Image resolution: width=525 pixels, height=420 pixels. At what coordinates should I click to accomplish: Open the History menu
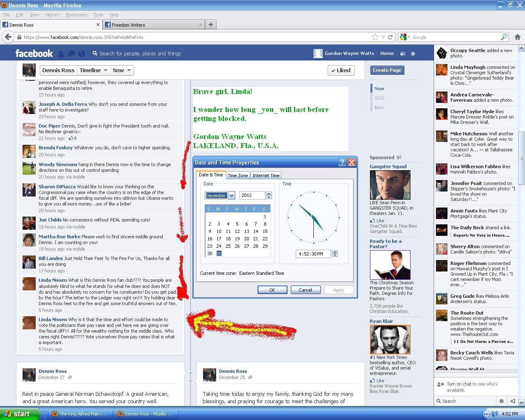click(x=52, y=15)
